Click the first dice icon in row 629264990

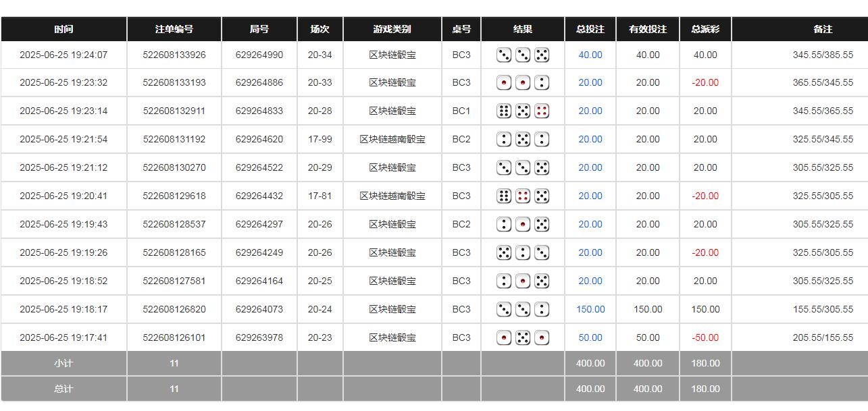point(503,55)
